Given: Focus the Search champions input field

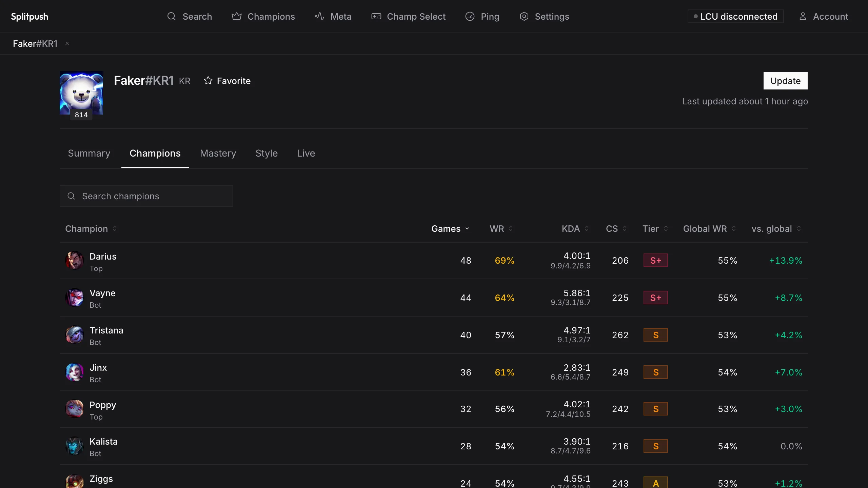Looking at the screenshot, I should 146,196.
